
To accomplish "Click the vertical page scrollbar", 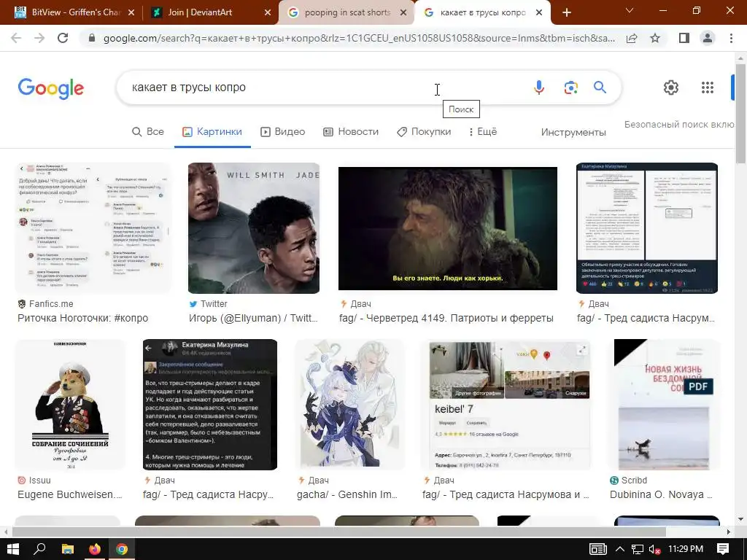I will tap(740, 113).
